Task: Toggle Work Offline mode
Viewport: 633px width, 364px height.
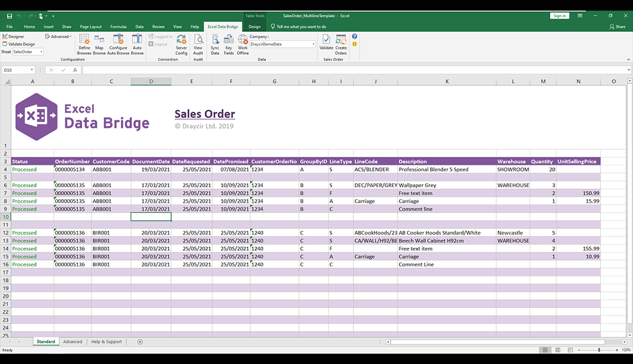Action: click(243, 44)
